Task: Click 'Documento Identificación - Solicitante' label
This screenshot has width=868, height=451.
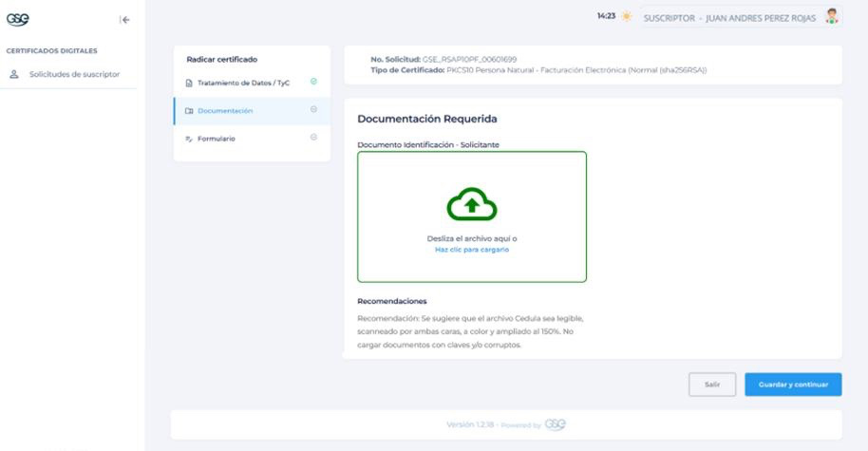Action: tap(428, 144)
